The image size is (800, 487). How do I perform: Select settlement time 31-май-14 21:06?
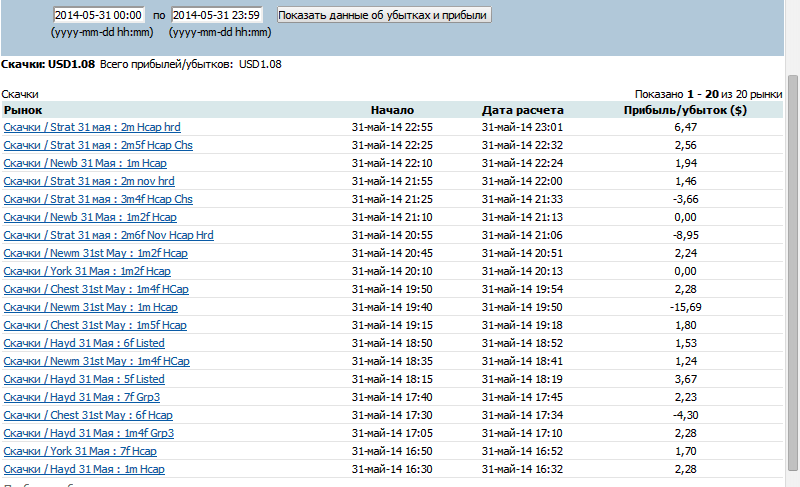pos(522,235)
